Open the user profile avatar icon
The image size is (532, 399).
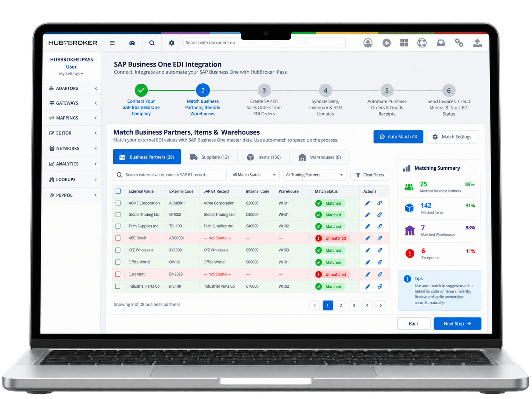(x=368, y=43)
